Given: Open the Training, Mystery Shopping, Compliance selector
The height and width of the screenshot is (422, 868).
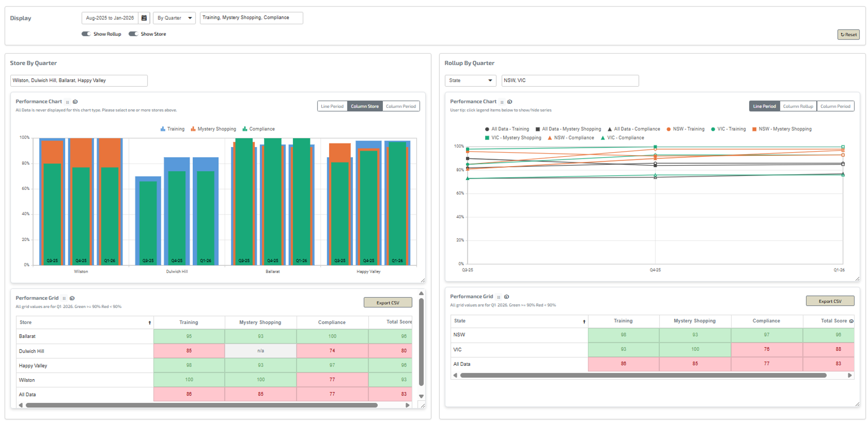Looking at the screenshot, I should (251, 18).
